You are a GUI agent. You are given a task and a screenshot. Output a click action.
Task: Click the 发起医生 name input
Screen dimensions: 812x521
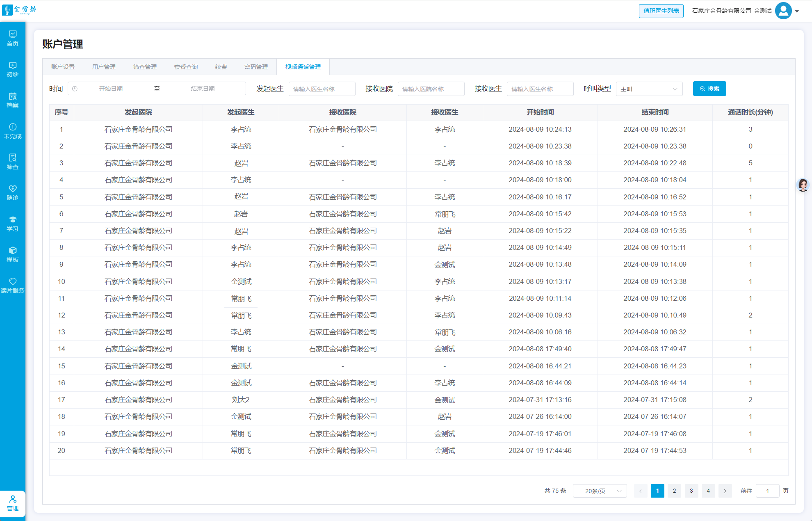pyautogui.click(x=322, y=89)
